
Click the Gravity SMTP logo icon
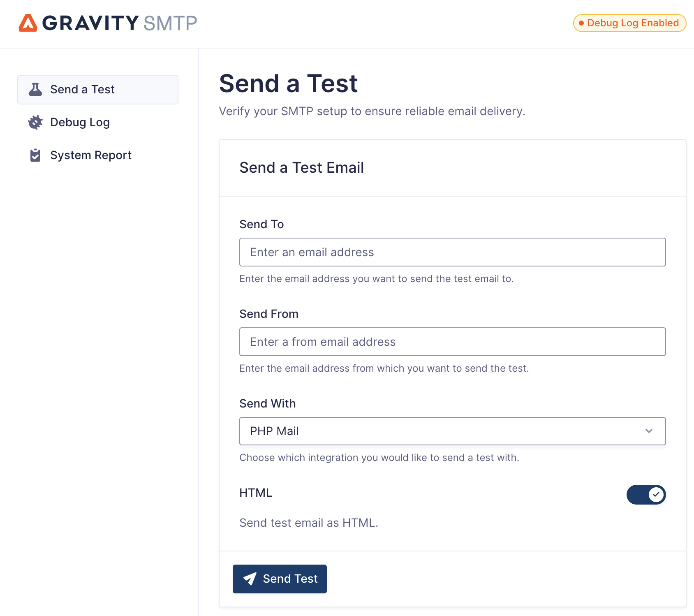coord(28,23)
